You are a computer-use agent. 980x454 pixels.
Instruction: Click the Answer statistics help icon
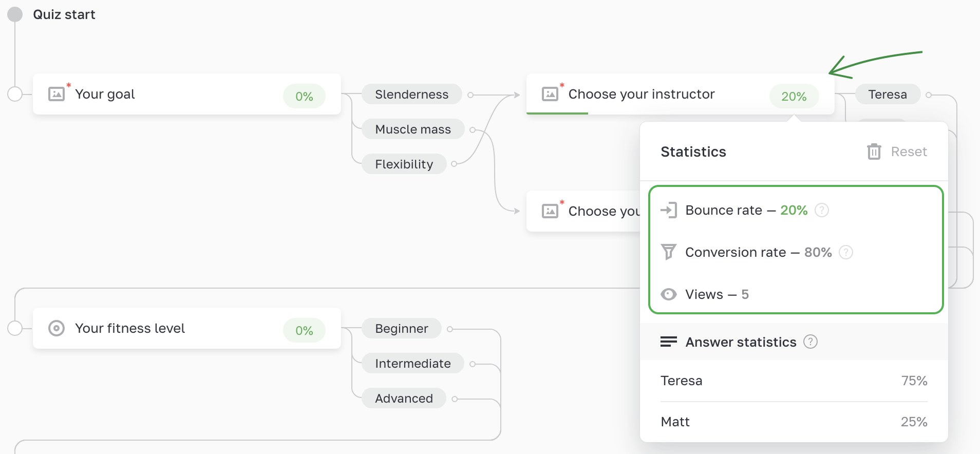[x=811, y=342]
